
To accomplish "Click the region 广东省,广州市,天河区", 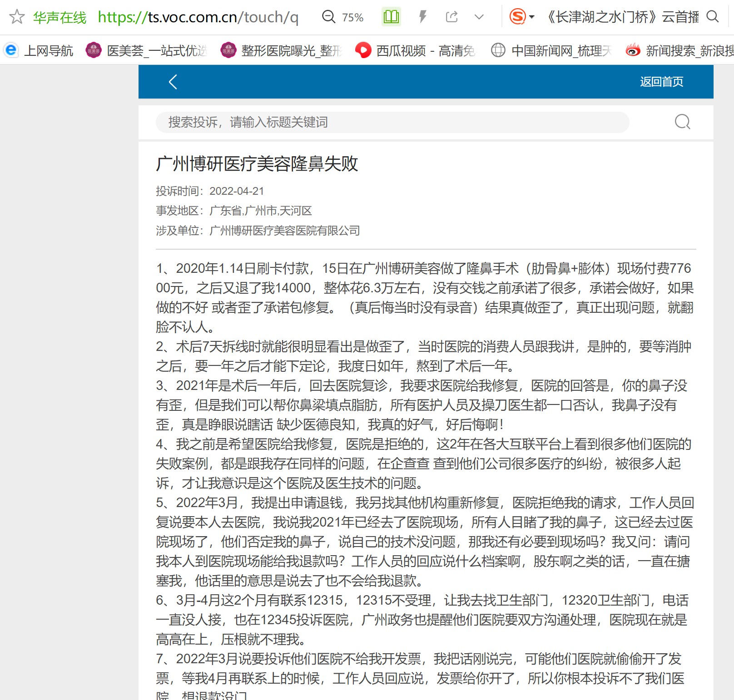I will click(261, 211).
